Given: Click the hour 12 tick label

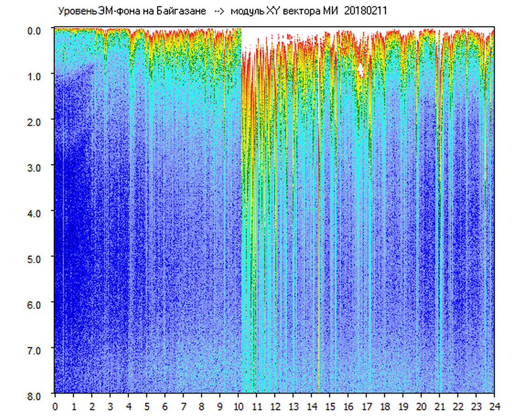Looking at the screenshot, I should [x=275, y=406].
